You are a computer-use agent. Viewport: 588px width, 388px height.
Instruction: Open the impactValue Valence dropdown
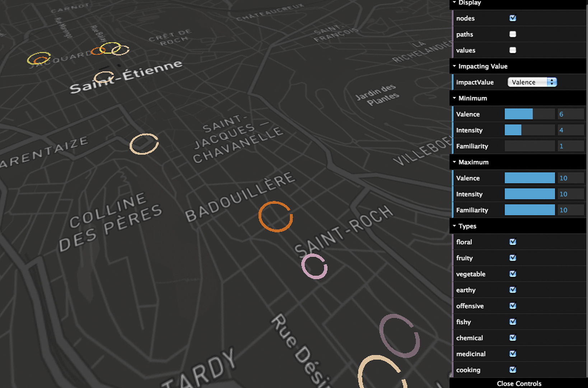[532, 82]
